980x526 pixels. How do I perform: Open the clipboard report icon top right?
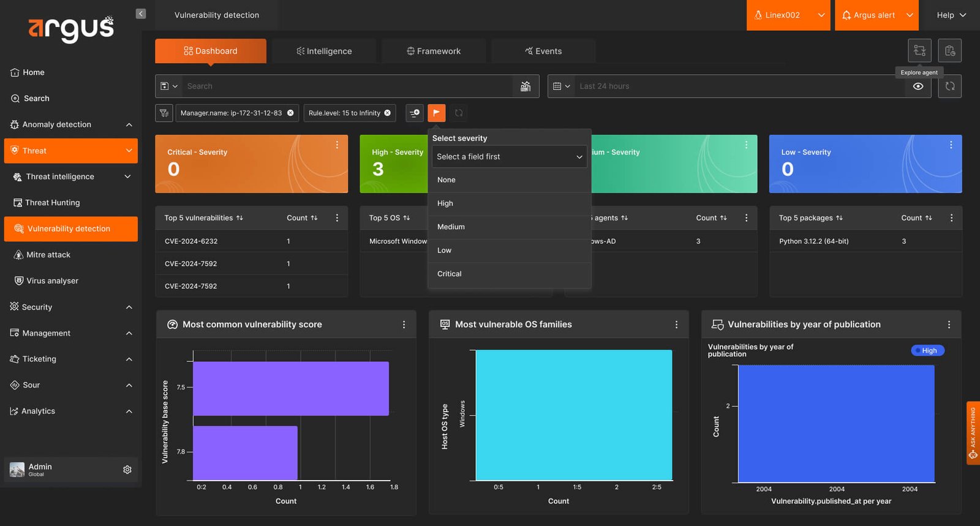tap(950, 51)
